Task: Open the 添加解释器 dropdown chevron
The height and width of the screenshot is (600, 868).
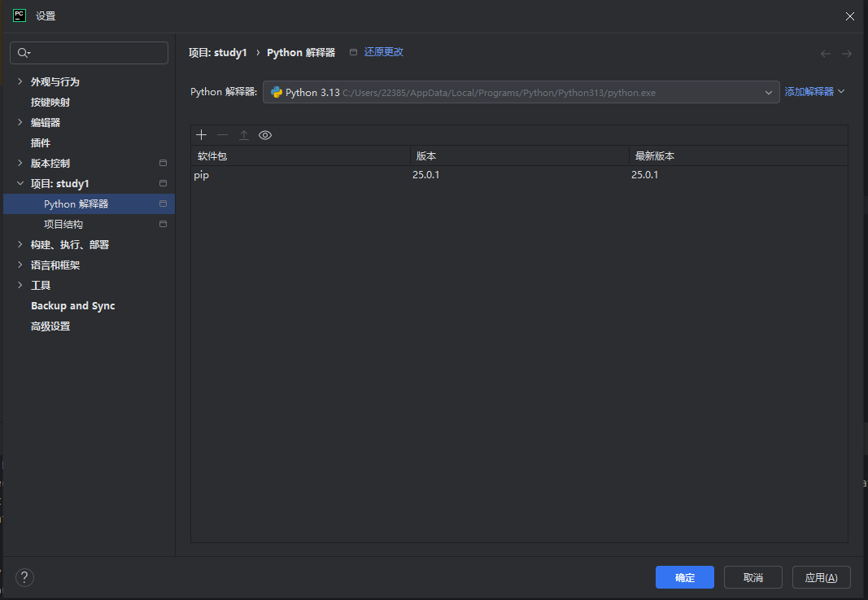Action: point(841,91)
